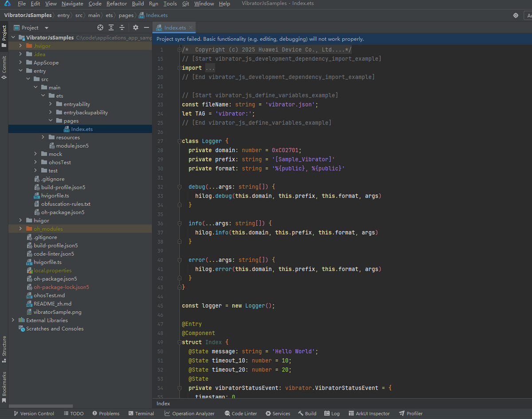The image size is (532, 419).
Task: Hide the Project panel with minus icon
Action: point(146,27)
